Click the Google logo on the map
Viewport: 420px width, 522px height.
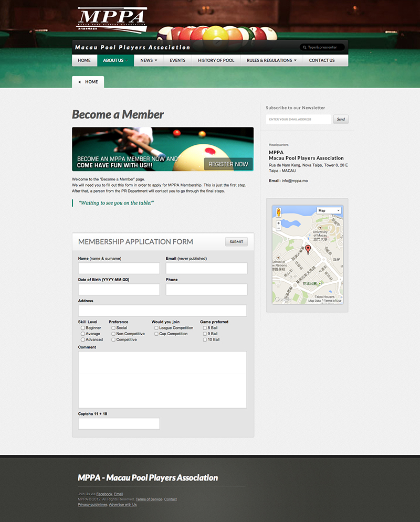tap(283, 299)
